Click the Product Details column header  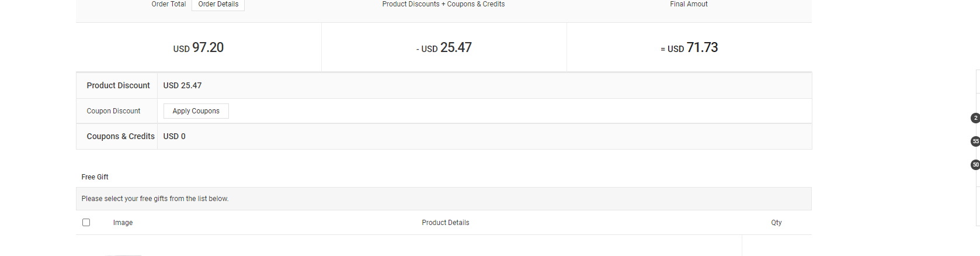click(x=446, y=223)
